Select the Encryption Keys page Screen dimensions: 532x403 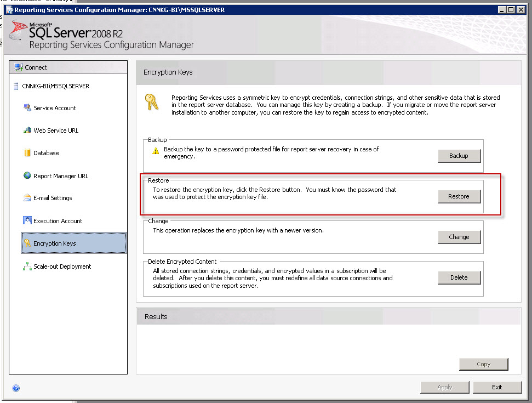click(x=74, y=243)
